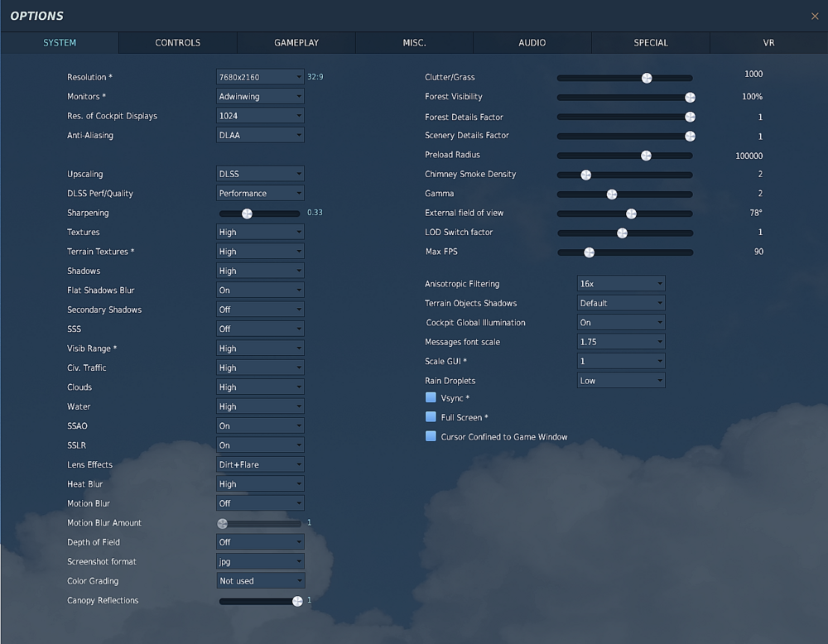Open the Terrain Textures dropdown
Viewport: 828px width, 644px height.
(x=260, y=252)
